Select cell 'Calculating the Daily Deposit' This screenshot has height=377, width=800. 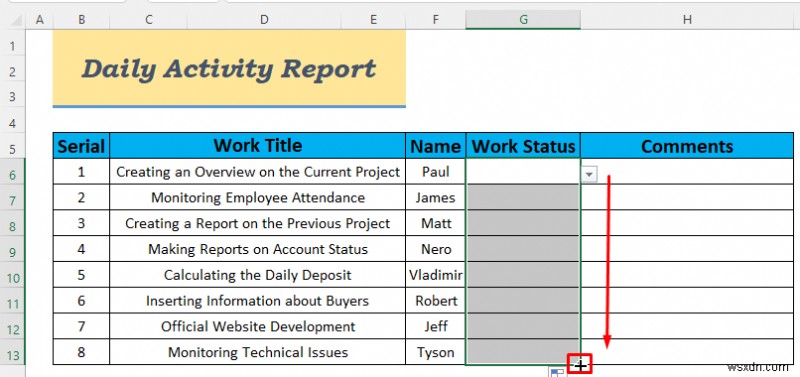point(258,275)
